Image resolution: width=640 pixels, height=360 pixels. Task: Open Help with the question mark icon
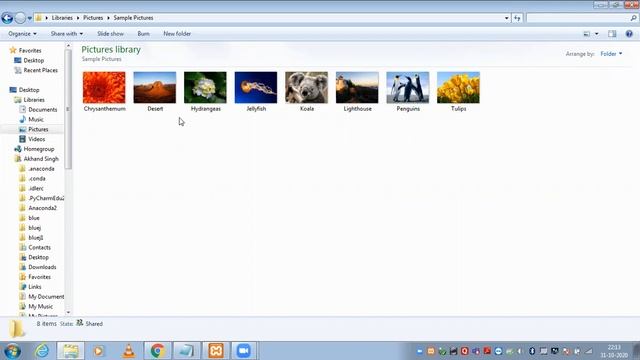(x=629, y=34)
